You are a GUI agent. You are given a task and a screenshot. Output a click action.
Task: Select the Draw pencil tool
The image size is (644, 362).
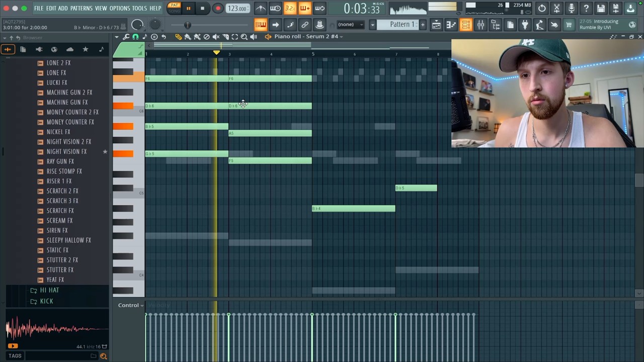[178, 37]
